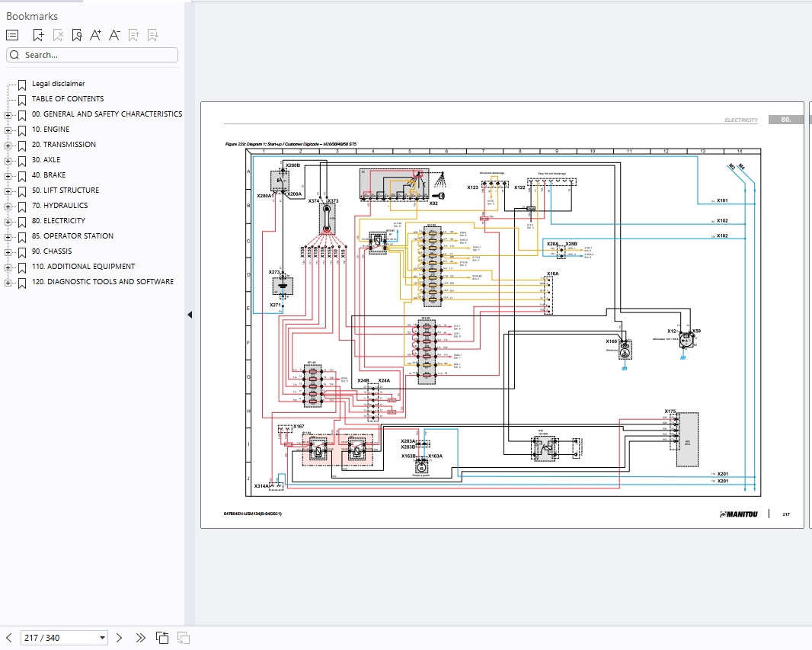Decrease bookmark text size icon
812x650 pixels.
pos(114,35)
